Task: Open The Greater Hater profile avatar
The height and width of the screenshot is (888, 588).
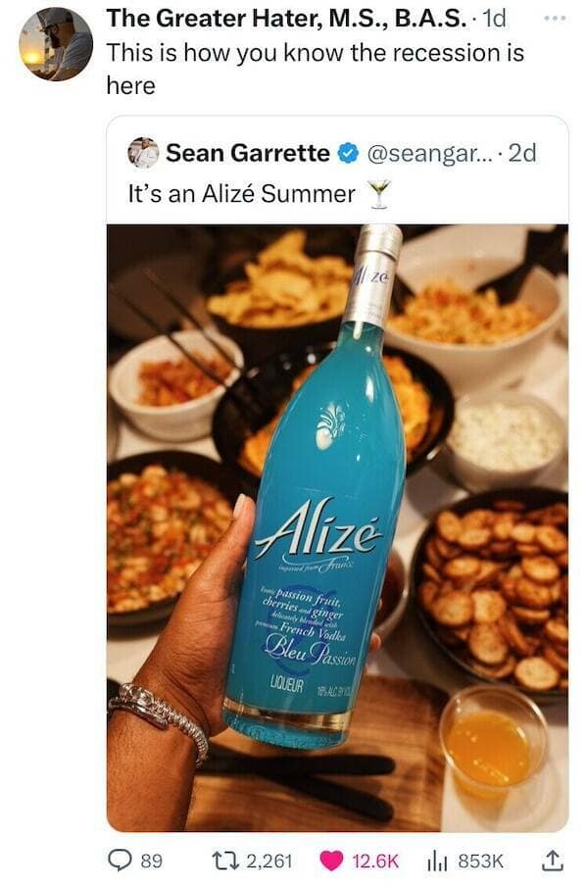Action: point(56,44)
